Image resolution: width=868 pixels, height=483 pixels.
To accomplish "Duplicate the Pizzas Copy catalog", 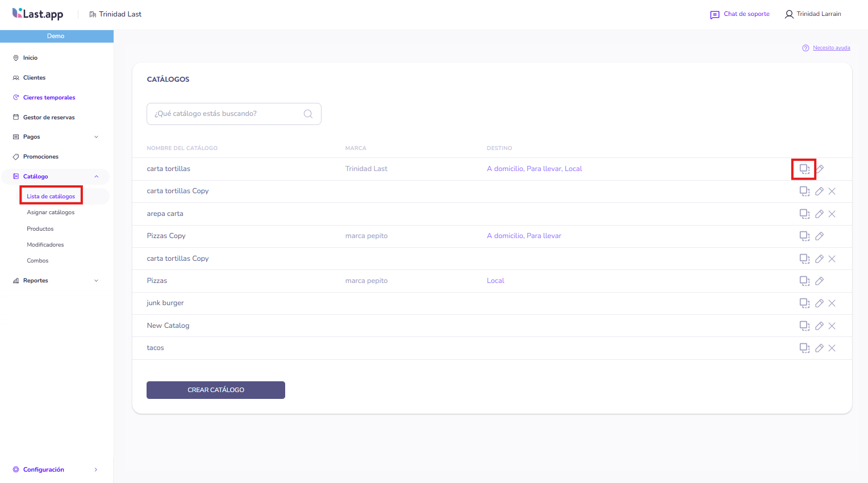I will (804, 236).
